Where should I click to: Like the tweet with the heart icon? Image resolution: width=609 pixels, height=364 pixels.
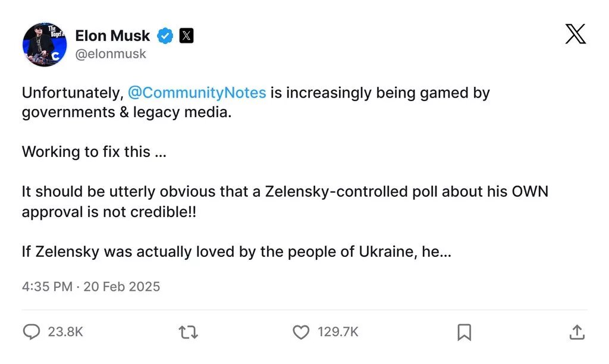click(302, 332)
